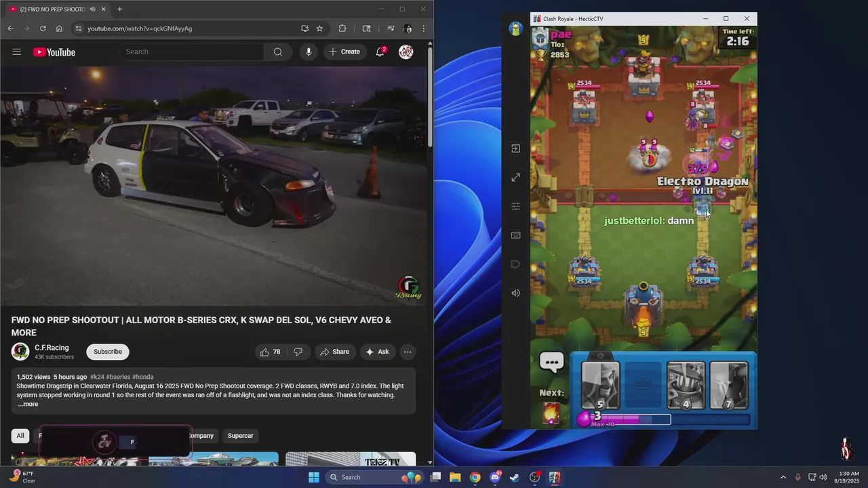View site information for youtube.com
The width and height of the screenshot is (868, 488).
point(78,28)
